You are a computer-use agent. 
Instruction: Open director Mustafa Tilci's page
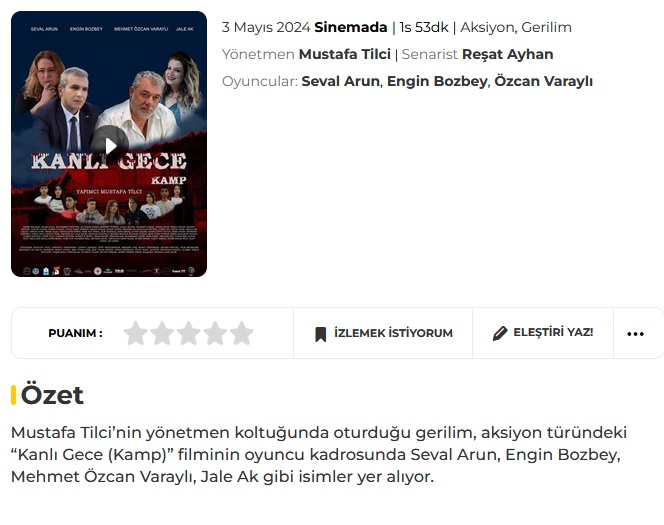[x=345, y=54]
